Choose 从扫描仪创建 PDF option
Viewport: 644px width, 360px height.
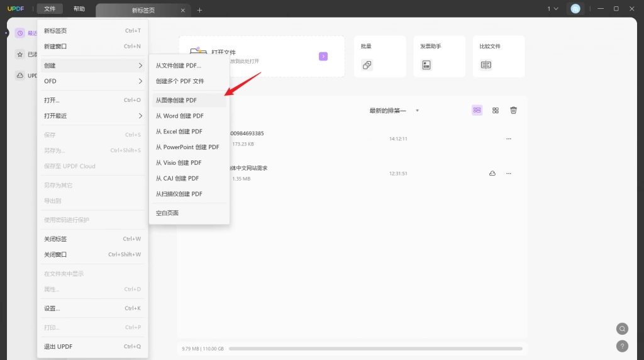pos(189,194)
